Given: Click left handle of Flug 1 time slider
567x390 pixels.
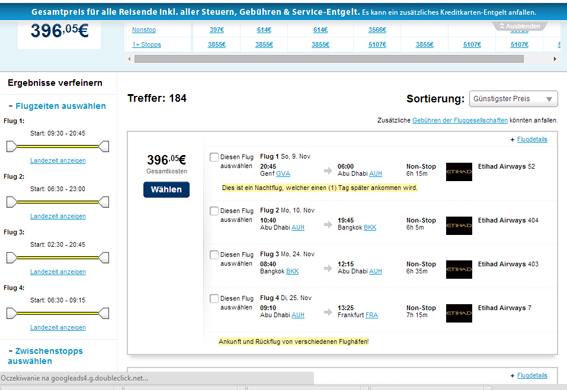Looking at the screenshot, I should click(11, 146).
